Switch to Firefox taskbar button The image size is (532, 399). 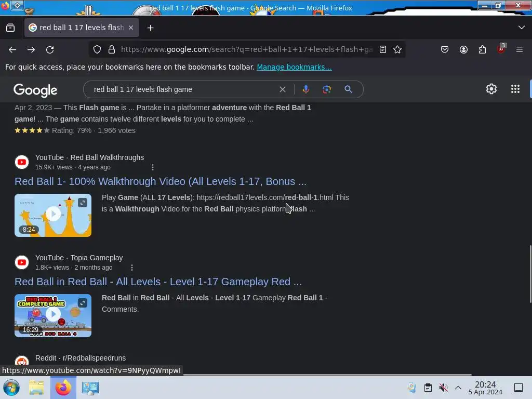click(63, 388)
